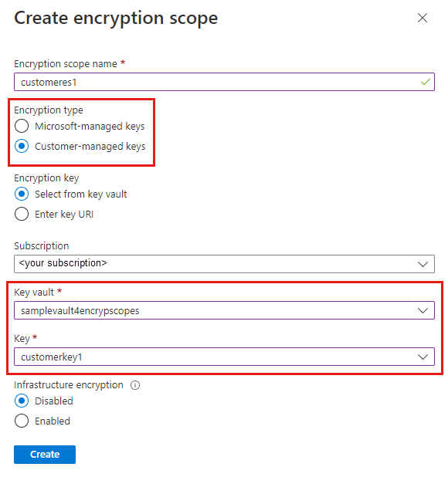Viewport: 448px width, 477px height.
Task: Expand the Key vault dropdown chevron
Action: [x=423, y=310]
